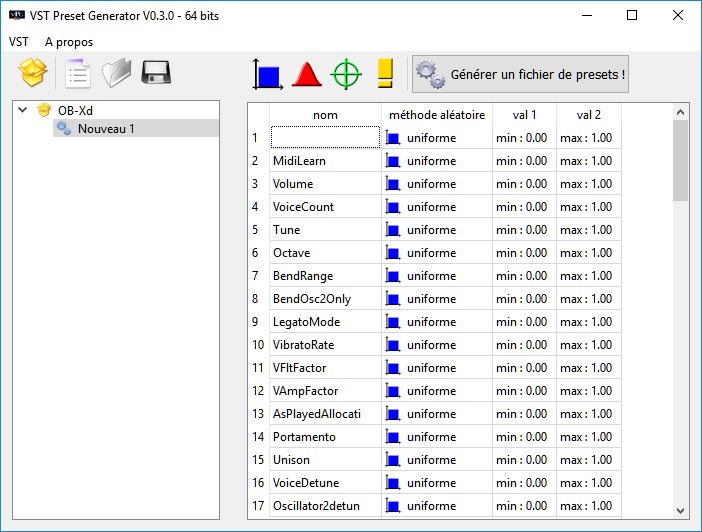The width and height of the screenshot is (702, 532).
Task: Click the Unison parameter name
Action: pyautogui.click(x=291, y=460)
